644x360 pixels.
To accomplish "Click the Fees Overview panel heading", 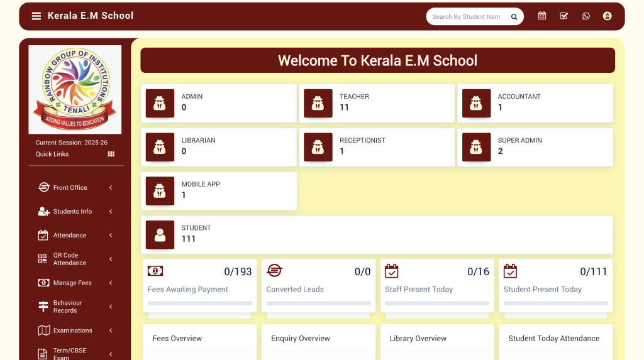I will [177, 338].
